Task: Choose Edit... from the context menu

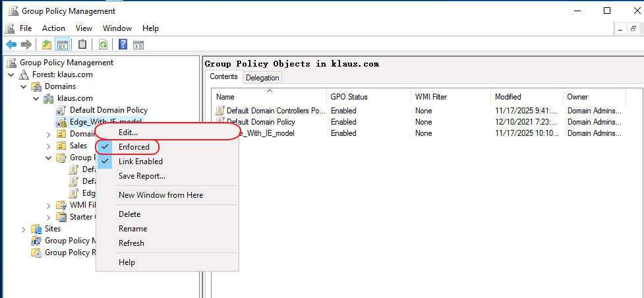Action: pyautogui.click(x=128, y=133)
